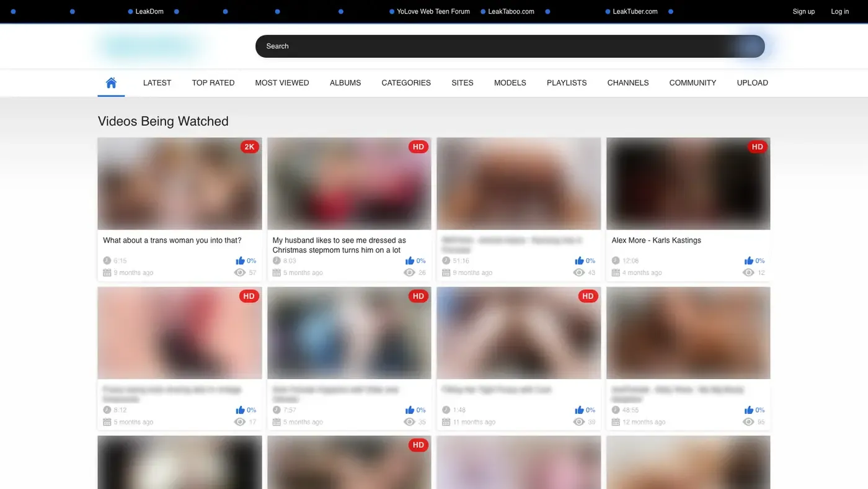Click the blurred site logo in header

(x=151, y=46)
